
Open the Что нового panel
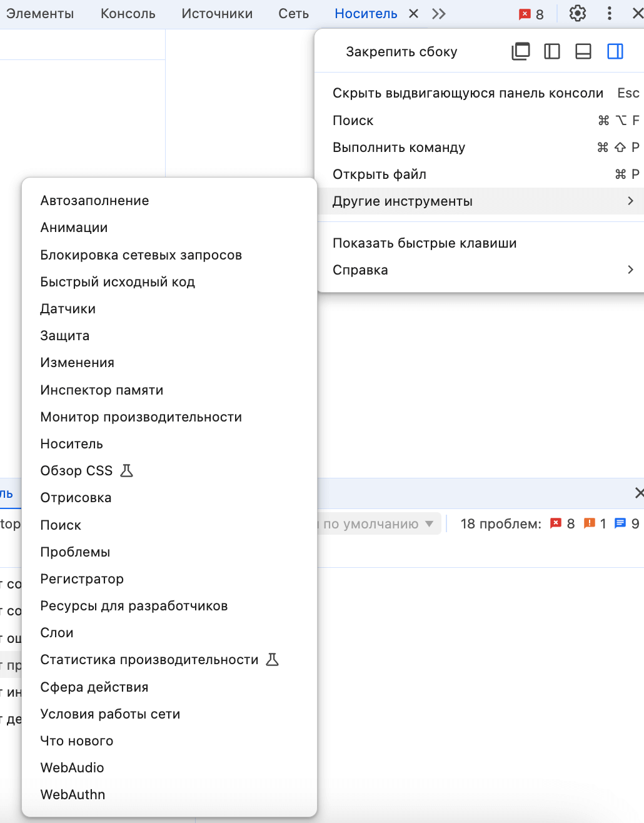tap(76, 740)
